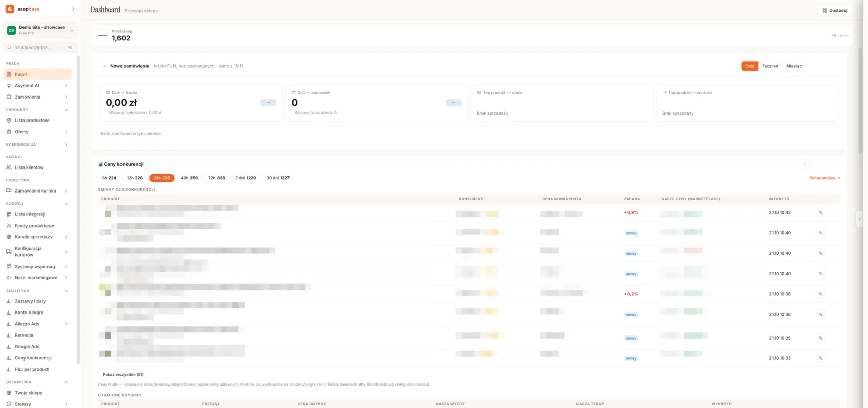The height and width of the screenshot is (408, 868).
Task: Expand the Oferty submenu chevron
Action: (x=66, y=132)
